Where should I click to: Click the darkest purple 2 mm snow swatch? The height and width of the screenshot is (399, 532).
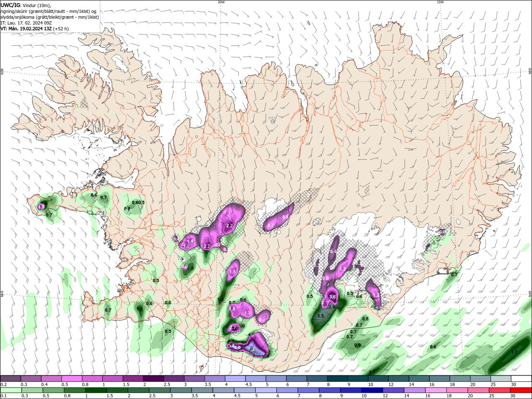tap(153, 379)
